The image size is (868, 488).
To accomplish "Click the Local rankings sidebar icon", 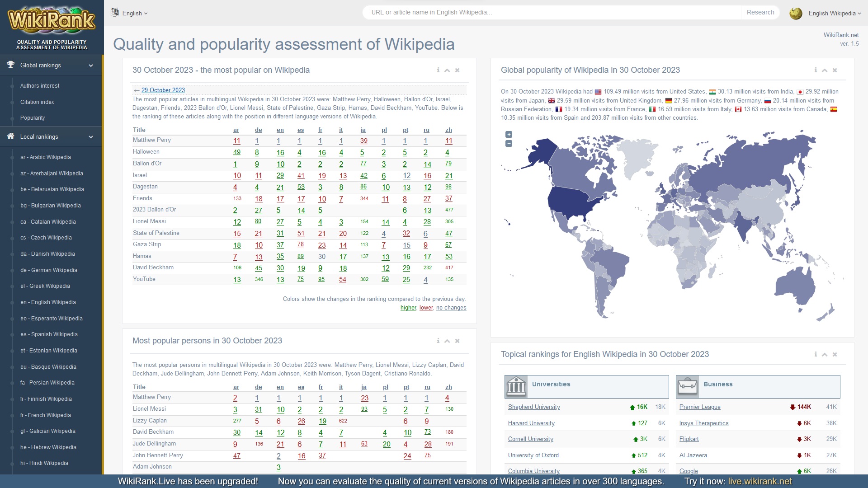I will pos(10,136).
